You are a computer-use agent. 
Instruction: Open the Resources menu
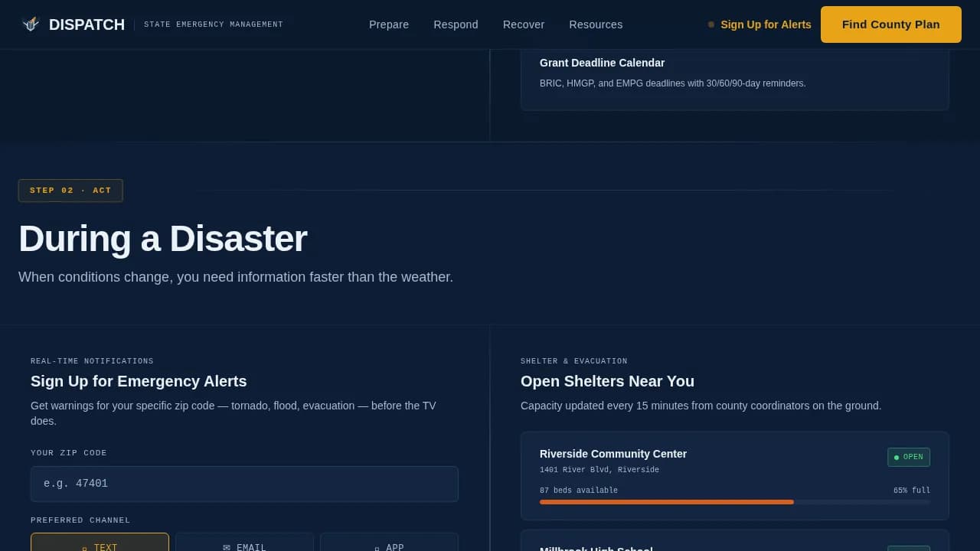(596, 24)
